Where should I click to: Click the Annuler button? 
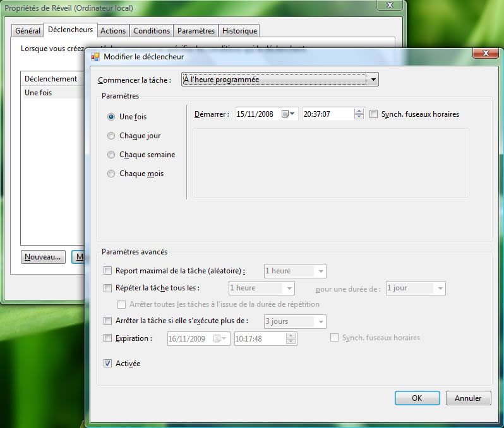[469, 398]
